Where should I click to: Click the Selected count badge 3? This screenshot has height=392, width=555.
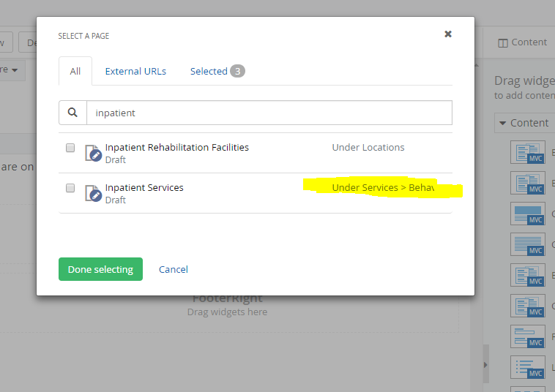pos(237,71)
